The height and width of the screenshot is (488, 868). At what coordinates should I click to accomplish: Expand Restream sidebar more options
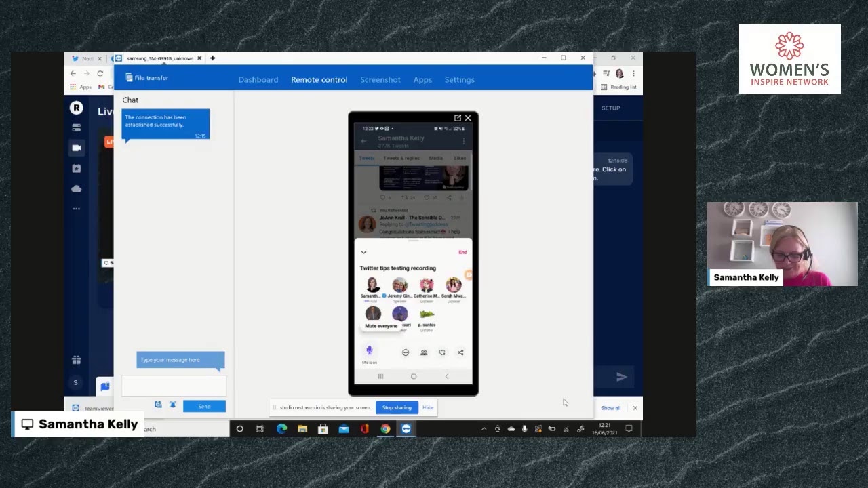click(76, 209)
